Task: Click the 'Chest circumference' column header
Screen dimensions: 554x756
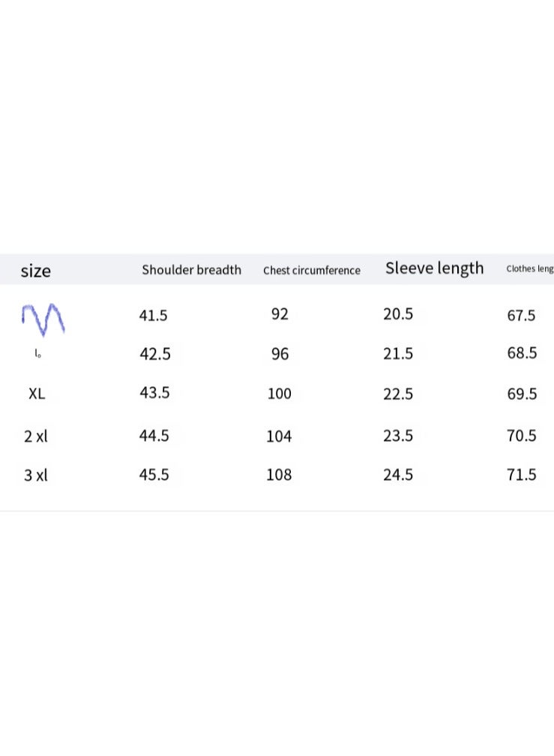Action: pyautogui.click(x=311, y=271)
